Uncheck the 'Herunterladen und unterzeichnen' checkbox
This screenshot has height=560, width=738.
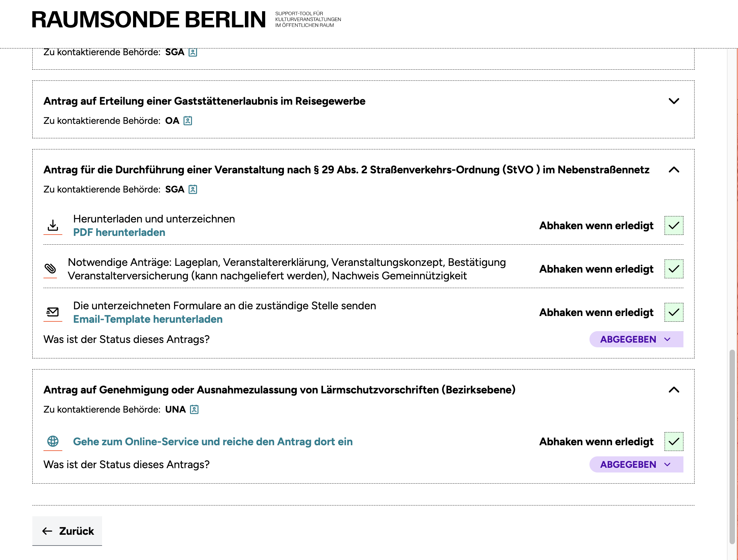click(x=674, y=225)
